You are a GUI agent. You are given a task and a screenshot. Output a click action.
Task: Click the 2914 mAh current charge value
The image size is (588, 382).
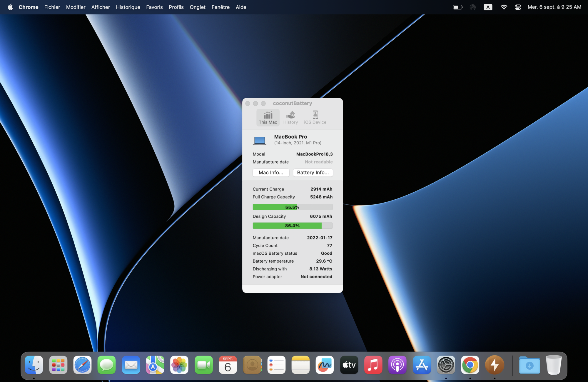[321, 189]
